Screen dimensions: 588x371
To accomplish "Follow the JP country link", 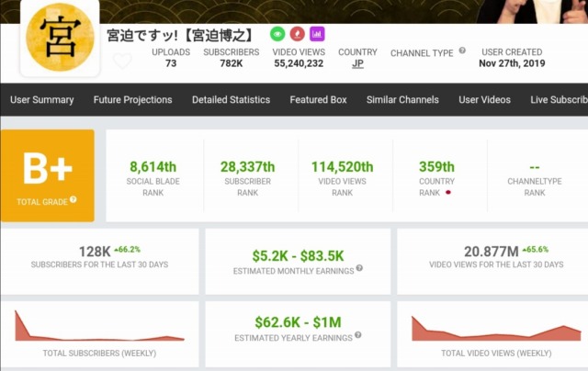I will tap(357, 63).
